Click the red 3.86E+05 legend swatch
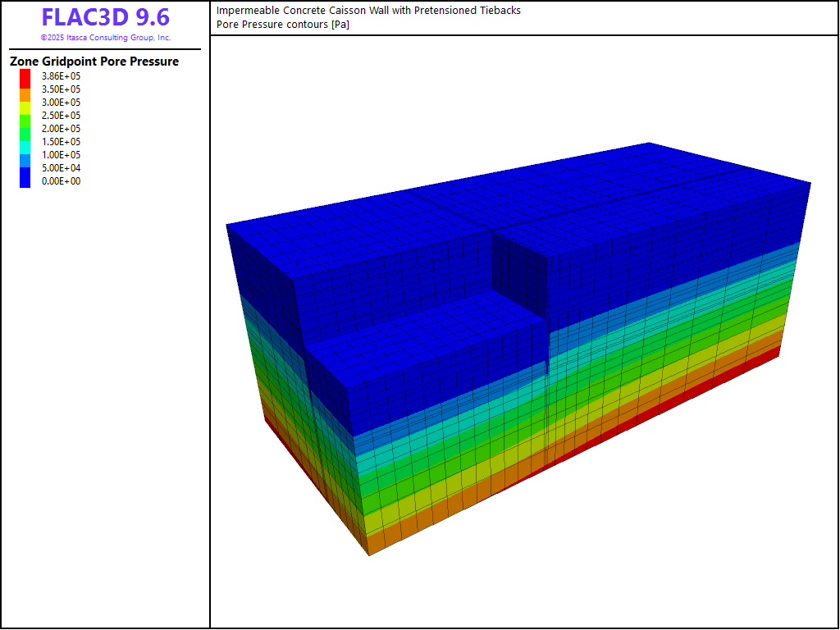840x630 pixels. (x=25, y=76)
